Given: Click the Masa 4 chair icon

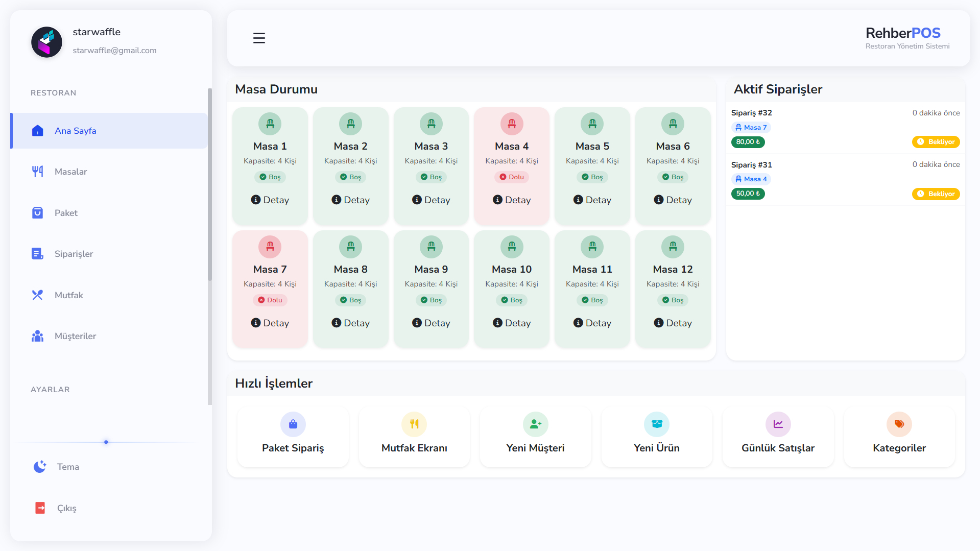Looking at the screenshot, I should click(x=512, y=124).
